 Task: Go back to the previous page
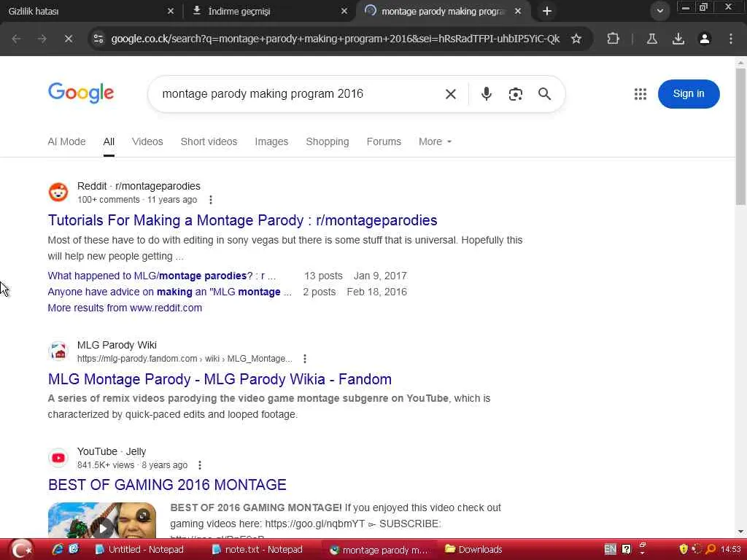[x=16, y=39]
